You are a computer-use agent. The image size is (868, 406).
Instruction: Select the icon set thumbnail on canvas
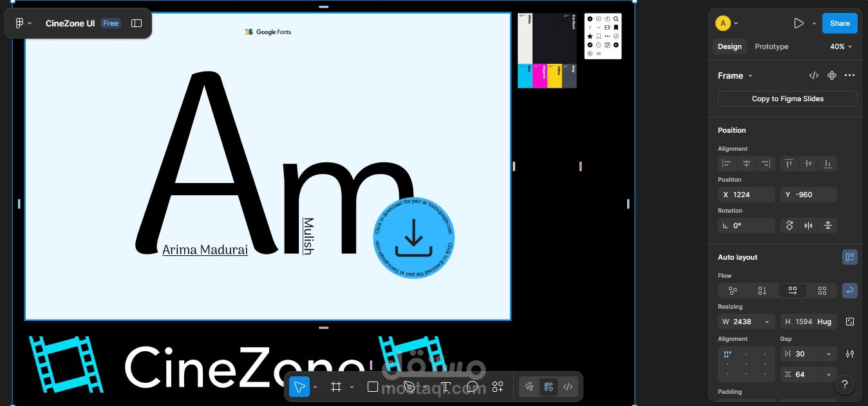point(603,36)
